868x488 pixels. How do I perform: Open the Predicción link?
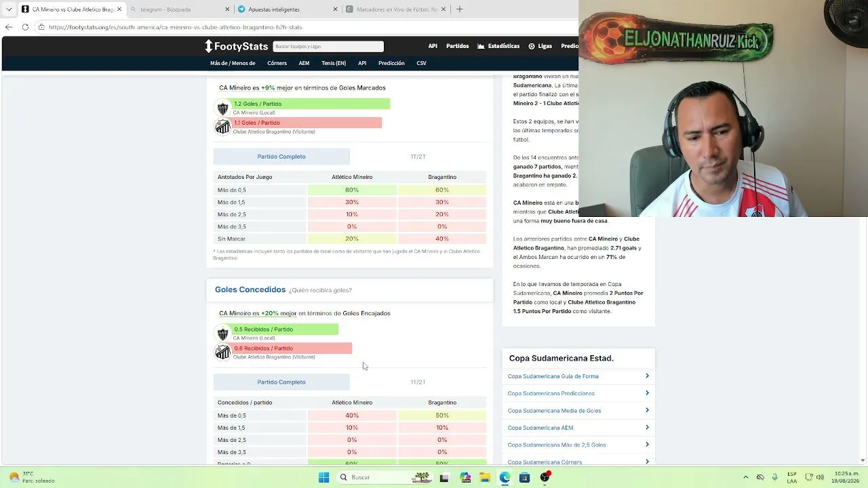[x=391, y=63]
